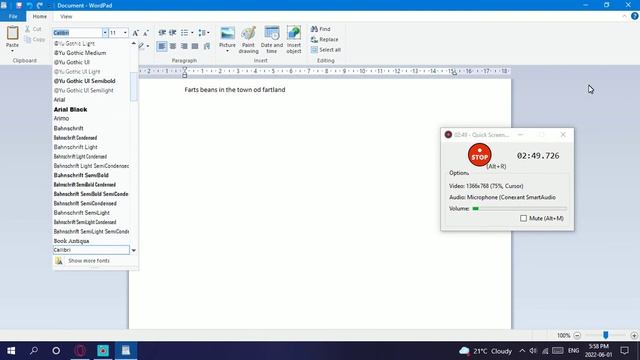
Task: Tick the Mute (Alt+M) checkbox
Action: [x=523, y=218]
